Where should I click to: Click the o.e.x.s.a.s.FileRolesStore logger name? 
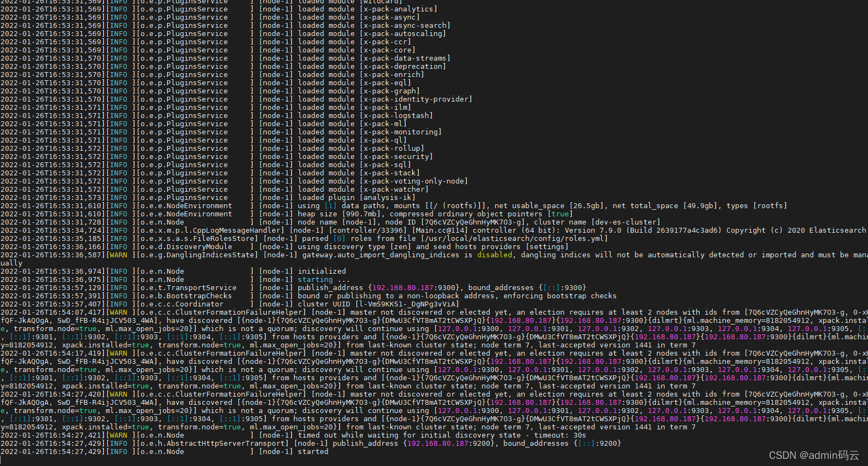tap(197, 239)
